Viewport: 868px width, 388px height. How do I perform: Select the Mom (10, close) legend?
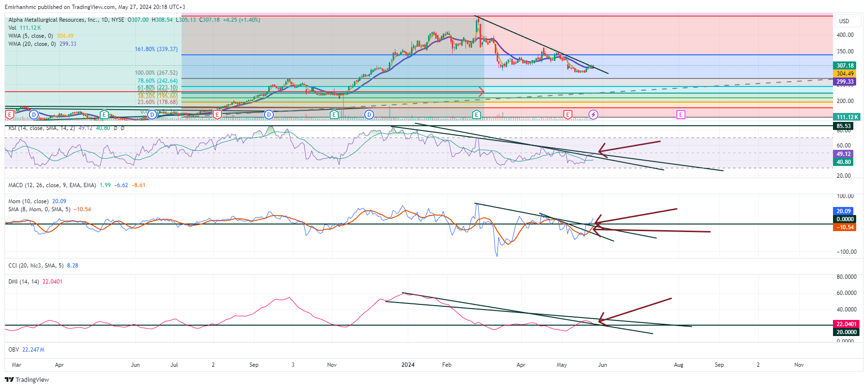click(37, 201)
